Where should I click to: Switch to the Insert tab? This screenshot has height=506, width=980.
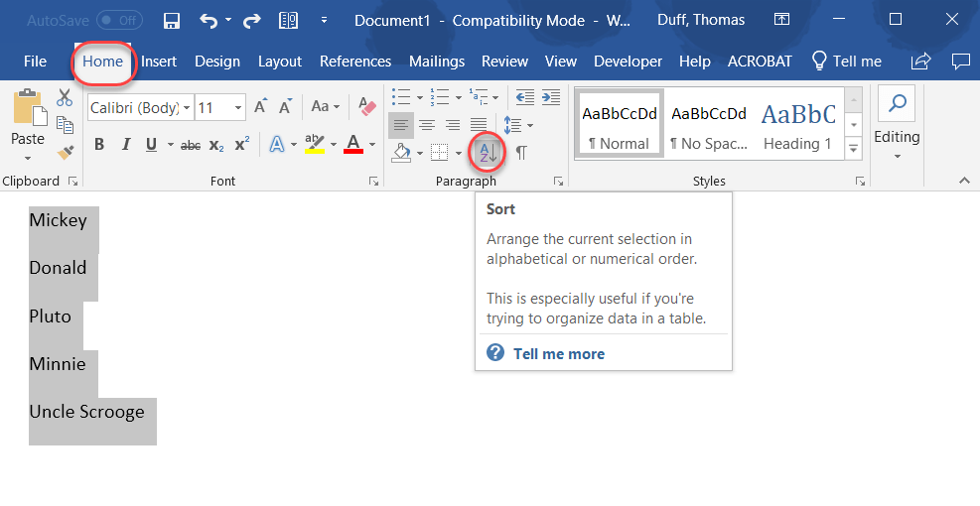pyautogui.click(x=159, y=62)
